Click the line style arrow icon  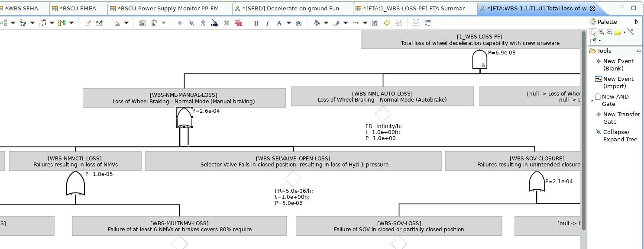[356, 23]
